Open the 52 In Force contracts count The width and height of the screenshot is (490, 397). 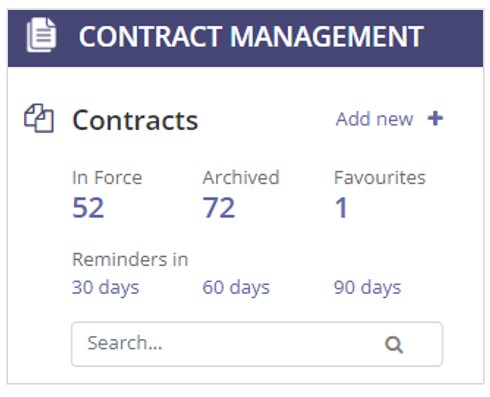[x=88, y=207]
